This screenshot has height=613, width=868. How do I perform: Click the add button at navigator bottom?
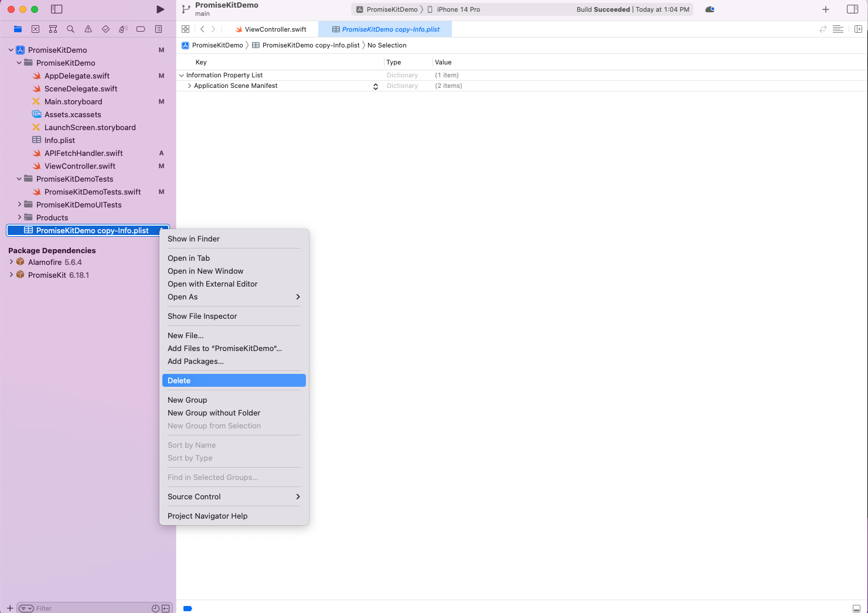[9, 608]
